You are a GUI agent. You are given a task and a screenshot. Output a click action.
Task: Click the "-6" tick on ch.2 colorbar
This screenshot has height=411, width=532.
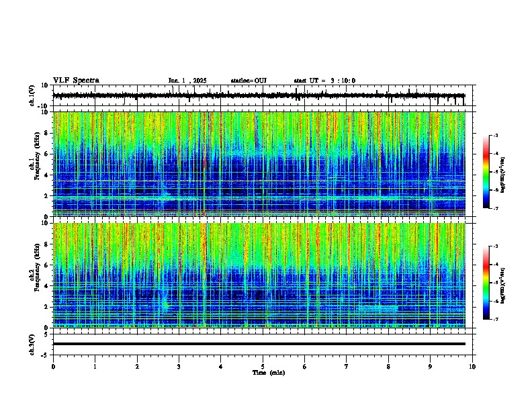point(495,301)
